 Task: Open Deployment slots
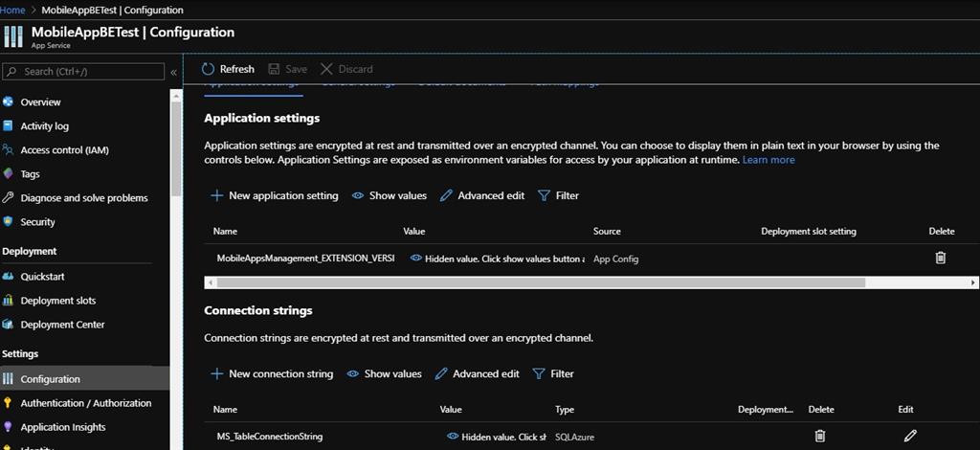(x=58, y=301)
